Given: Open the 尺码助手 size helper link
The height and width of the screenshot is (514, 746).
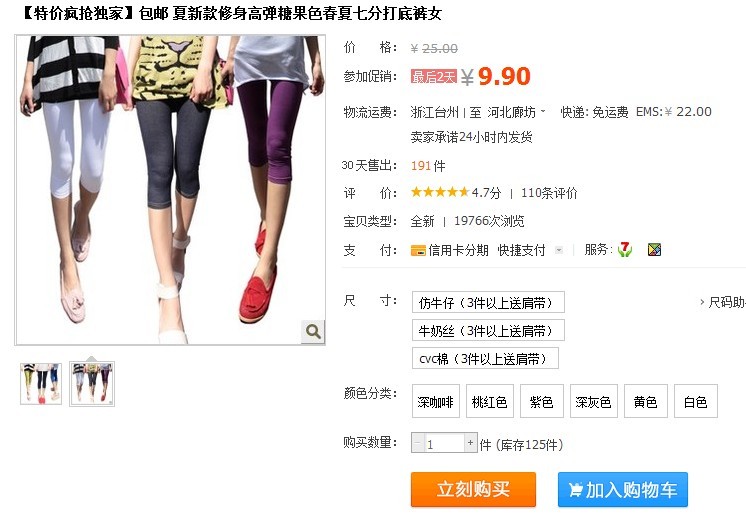Looking at the screenshot, I should point(724,302).
